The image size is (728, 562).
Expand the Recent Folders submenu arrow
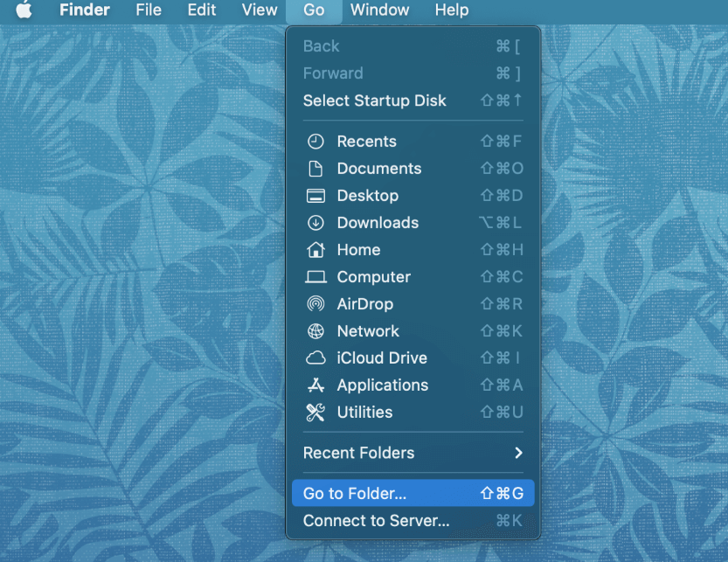coord(518,453)
